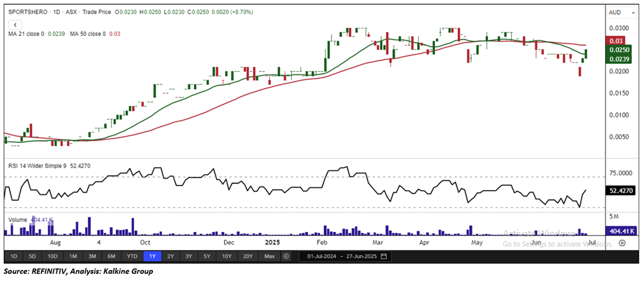Select the 2Y time range
Image resolution: width=644 pixels, height=284 pixels.
170,256
